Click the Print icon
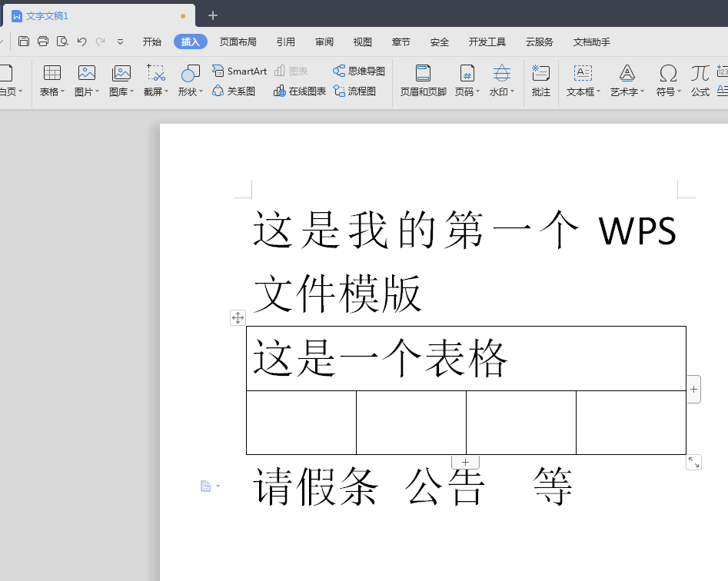 coord(43,41)
